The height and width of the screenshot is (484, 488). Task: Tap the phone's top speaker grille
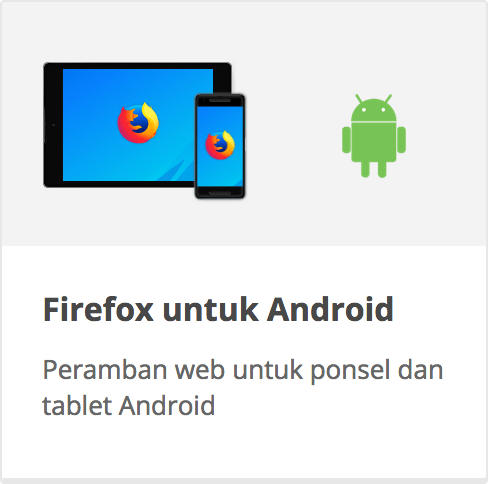tap(220, 100)
